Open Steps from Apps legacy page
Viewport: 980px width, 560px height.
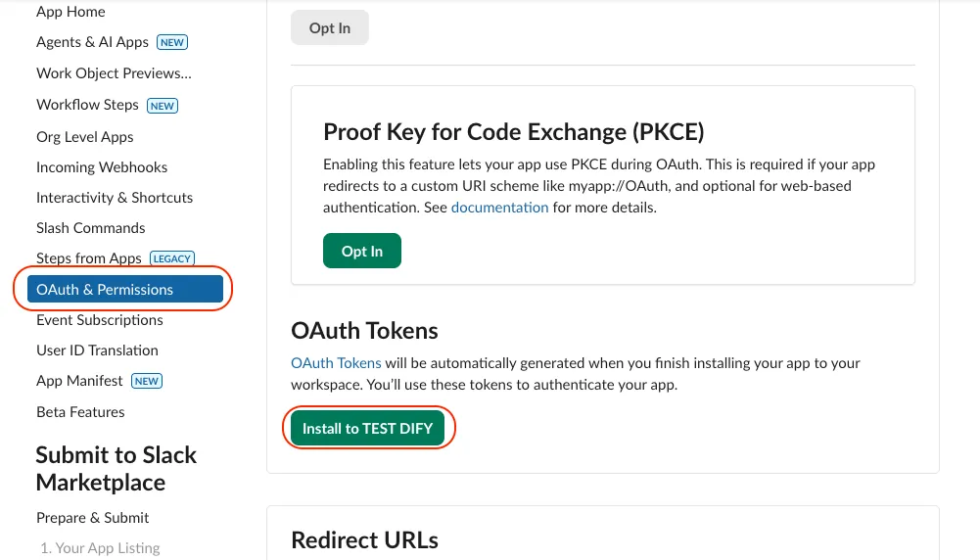click(x=89, y=258)
